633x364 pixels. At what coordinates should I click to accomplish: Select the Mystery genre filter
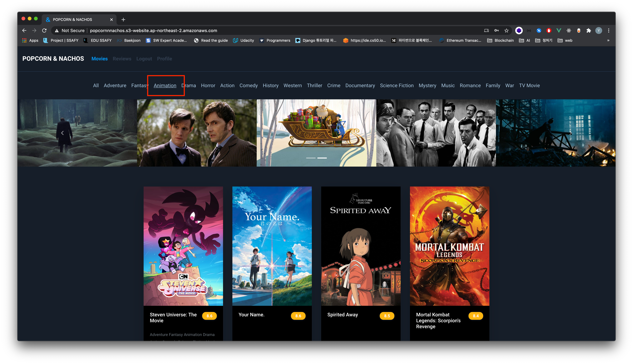point(427,85)
